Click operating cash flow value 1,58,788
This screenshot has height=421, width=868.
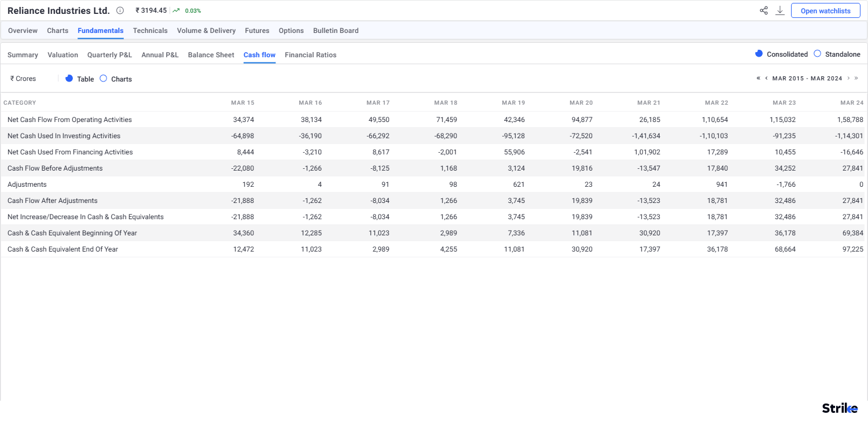pyautogui.click(x=849, y=120)
